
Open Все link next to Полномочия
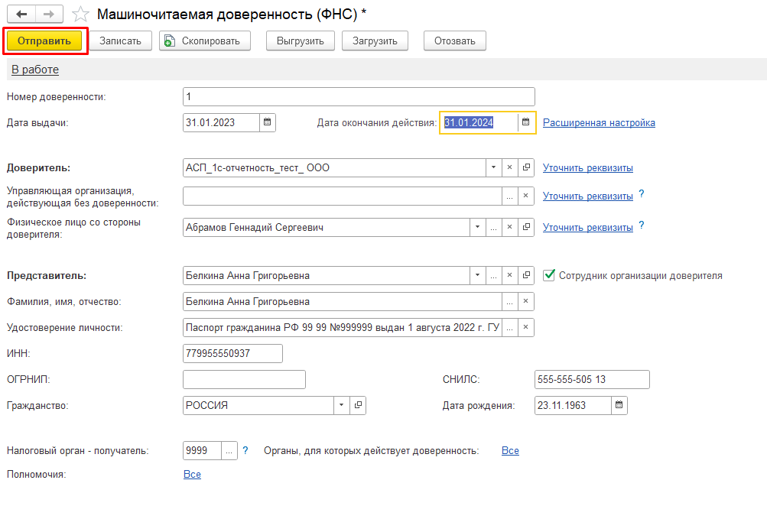coord(192,475)
